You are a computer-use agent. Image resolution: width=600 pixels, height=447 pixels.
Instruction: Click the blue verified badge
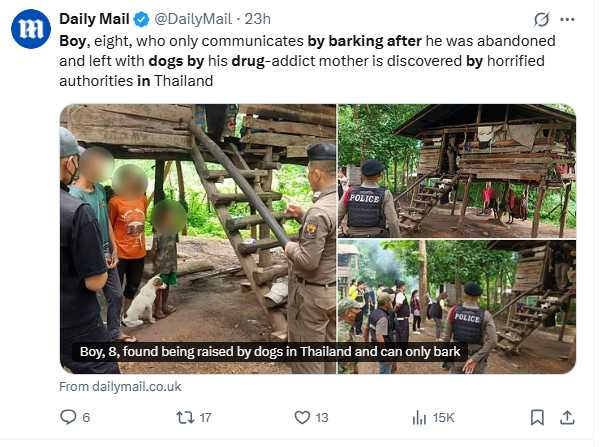click(142, 19)
